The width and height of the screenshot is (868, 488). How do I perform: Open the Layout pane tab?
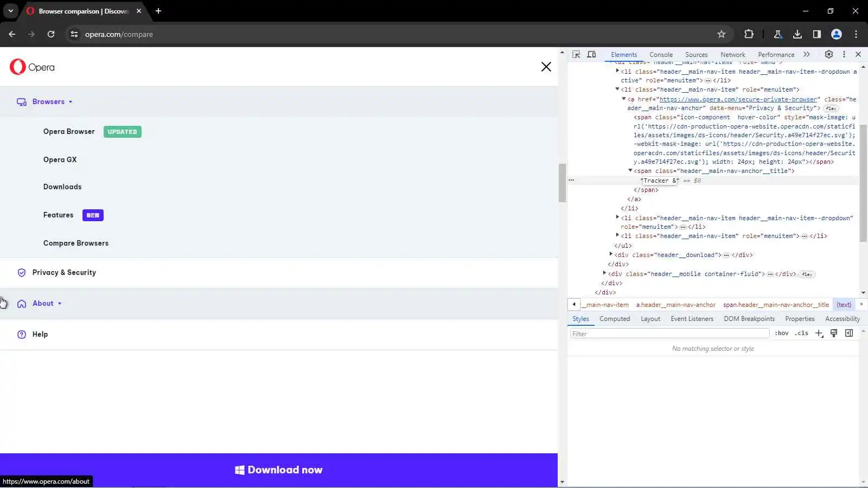point(650,319)
